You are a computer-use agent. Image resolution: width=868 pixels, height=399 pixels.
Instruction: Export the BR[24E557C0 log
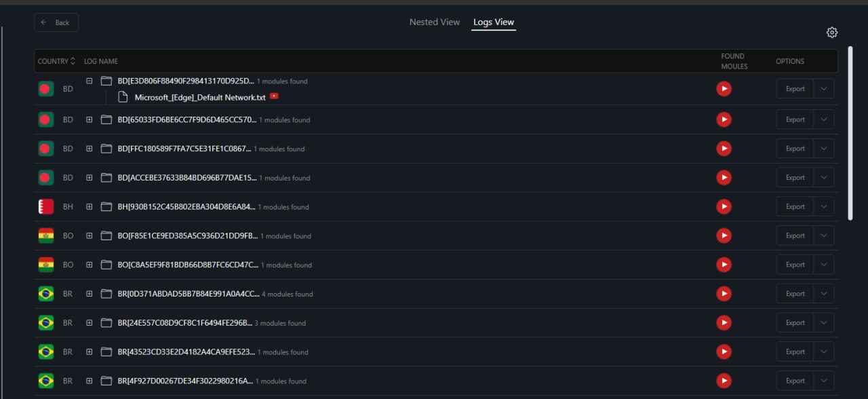795,323
